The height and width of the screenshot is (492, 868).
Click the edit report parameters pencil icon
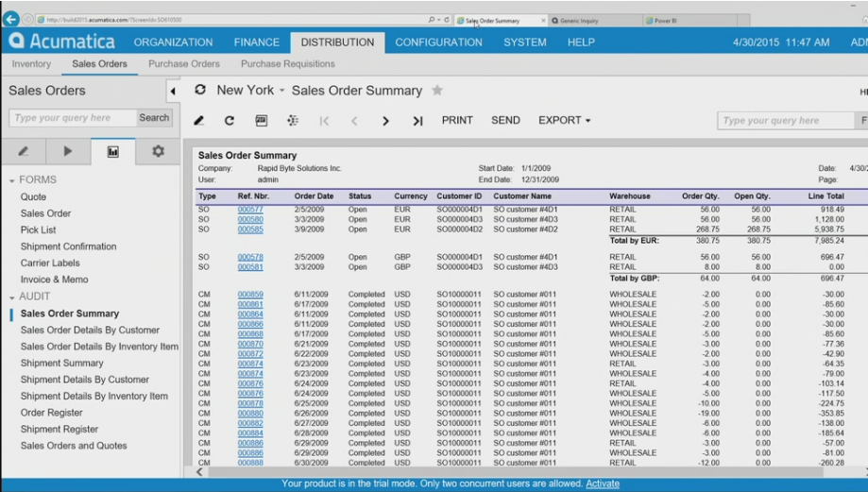(199, 121)
